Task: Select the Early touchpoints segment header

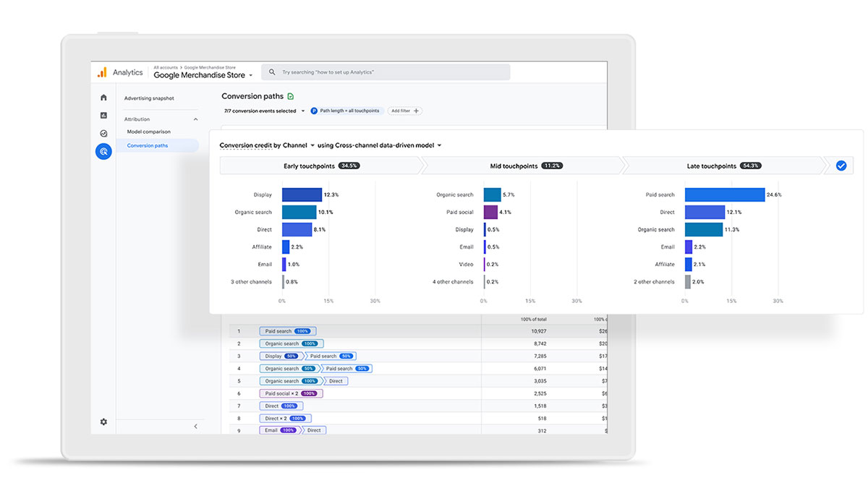Action: (321, 166)
